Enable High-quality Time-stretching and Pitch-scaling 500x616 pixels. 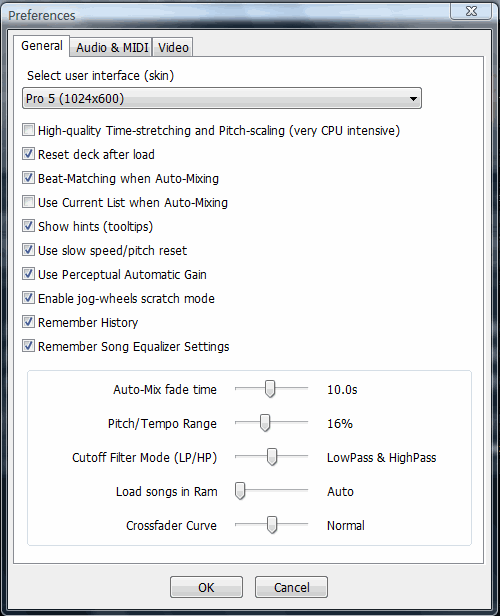pos(28,130)
